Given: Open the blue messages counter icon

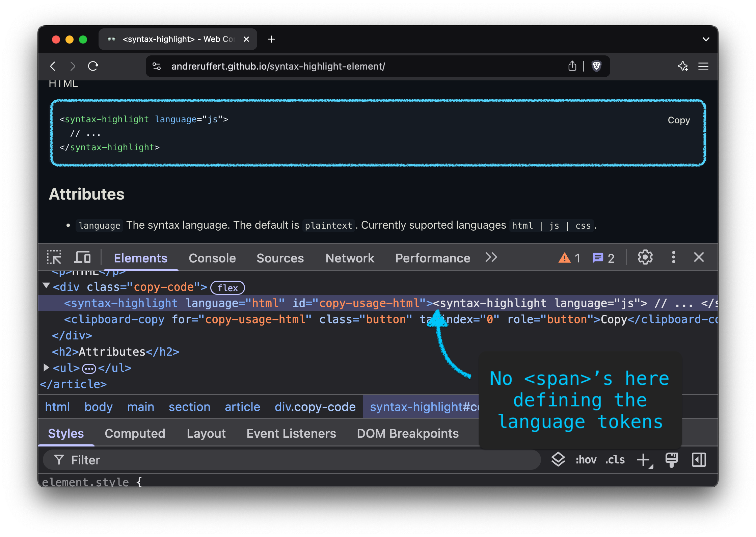Looking at the screenshot, I should tap(598, 258).
